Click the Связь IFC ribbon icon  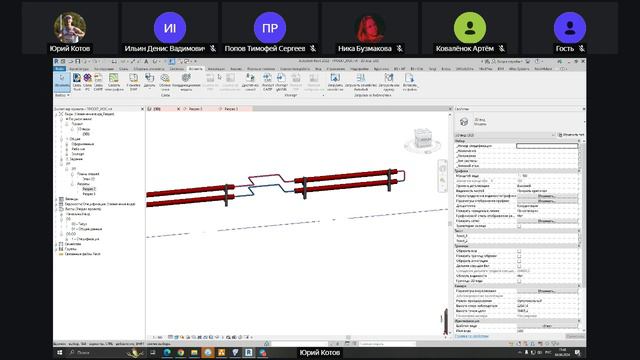pos(87,81)
